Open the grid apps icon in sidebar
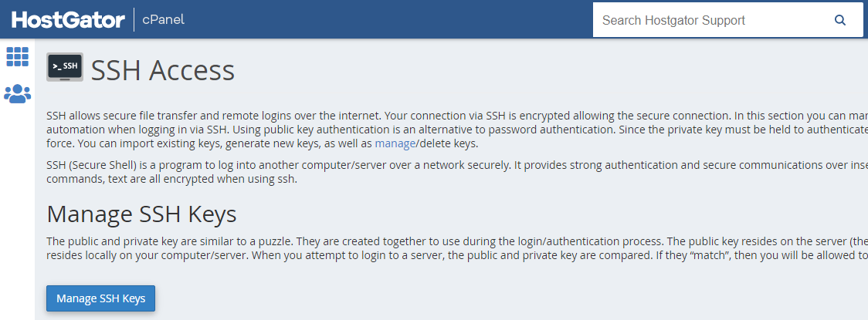The image size is (868, 320). (x=17, y=56)
